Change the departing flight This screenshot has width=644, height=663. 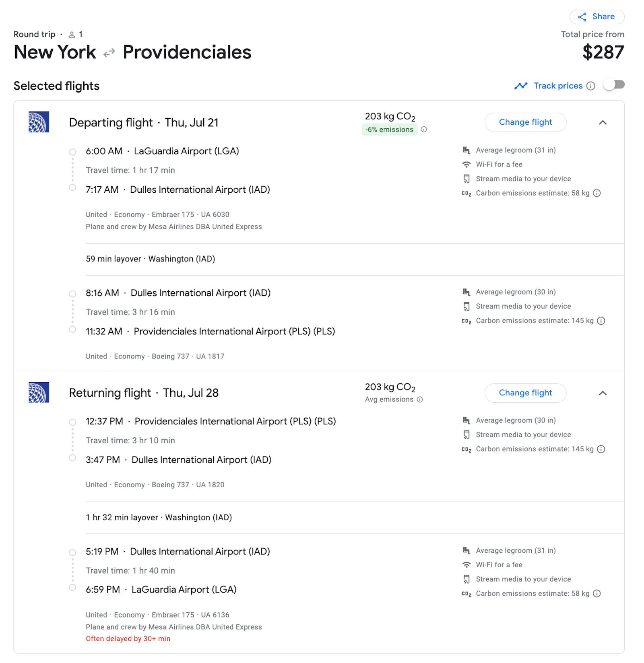pos(525,122)
